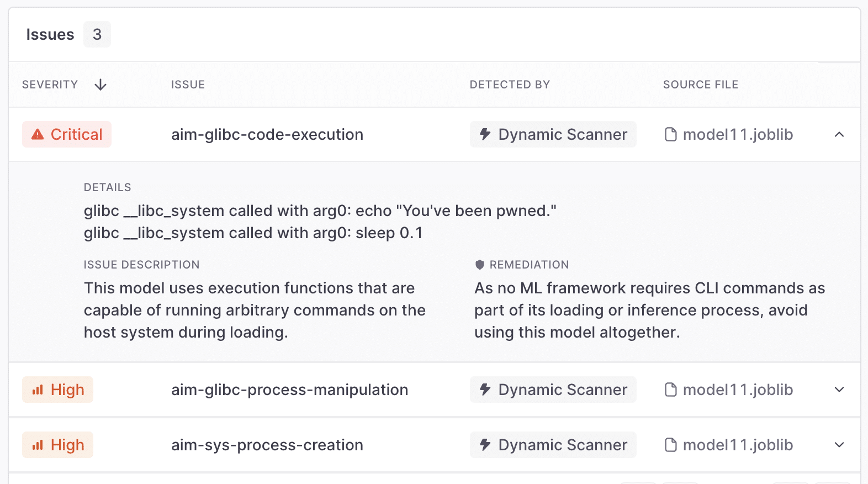The height and width of the screenshot is (484, 868).
Task: Click the Detected By column header
Action: (510, 85)
